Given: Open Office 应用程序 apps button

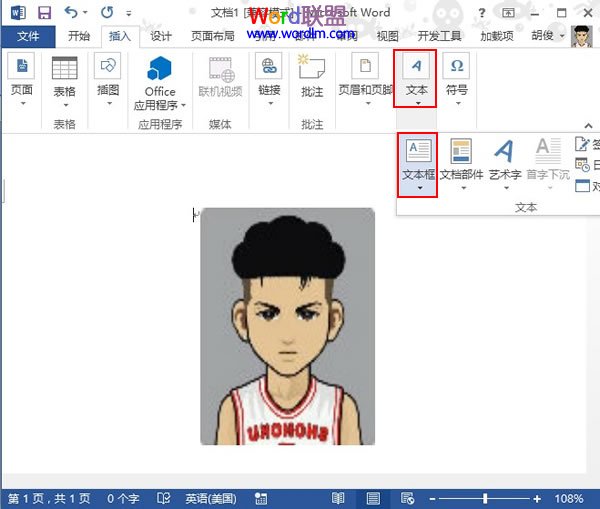Looking at the screenshot, I should pos(160,83).
